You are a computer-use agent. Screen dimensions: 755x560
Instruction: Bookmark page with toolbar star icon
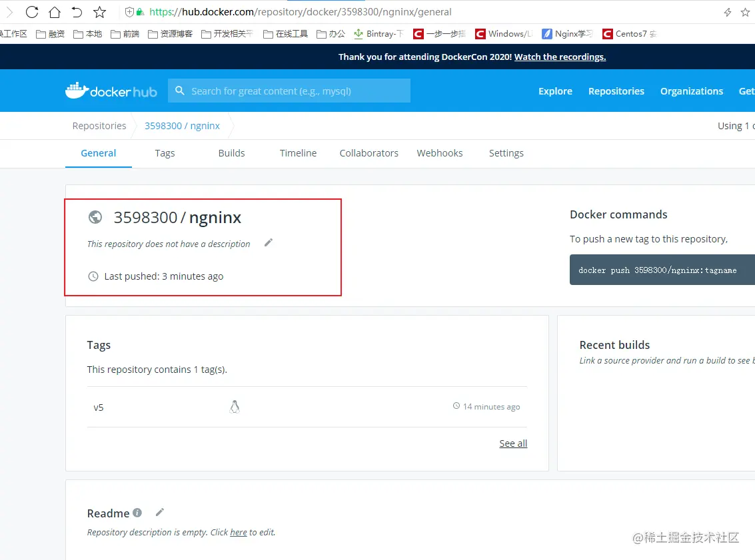(99, 12)
